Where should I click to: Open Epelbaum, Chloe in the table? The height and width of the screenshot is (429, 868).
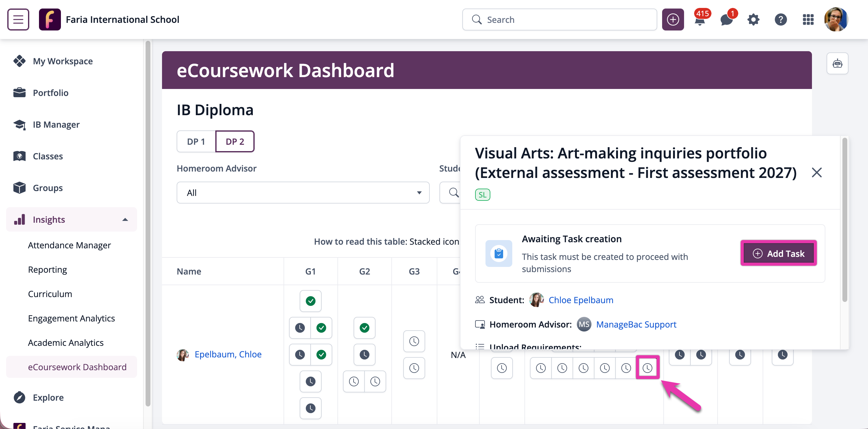pos(228,355)
